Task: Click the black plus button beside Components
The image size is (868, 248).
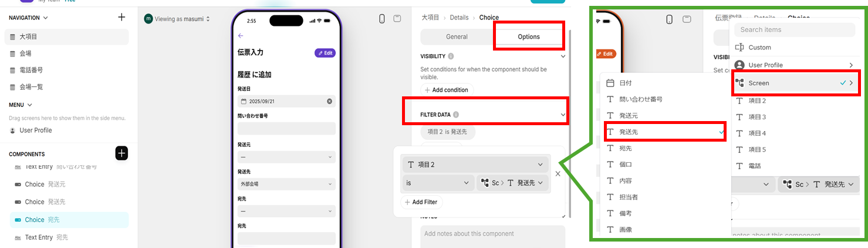Action: (121, 153)
